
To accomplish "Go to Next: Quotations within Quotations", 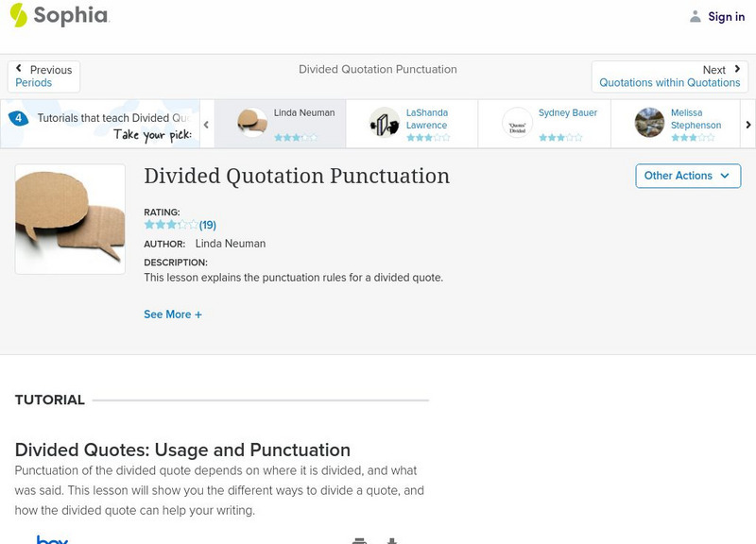I will 670,76.
